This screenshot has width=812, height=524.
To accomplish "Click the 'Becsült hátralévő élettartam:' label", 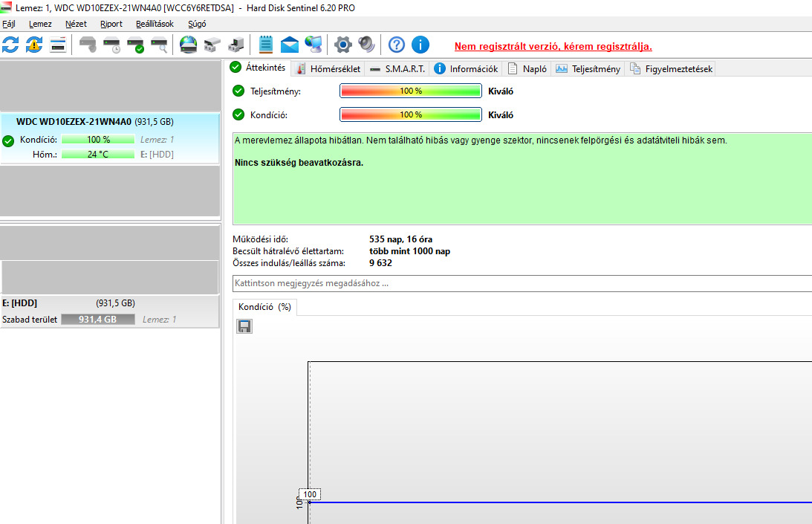I will [x=288, y=251].
